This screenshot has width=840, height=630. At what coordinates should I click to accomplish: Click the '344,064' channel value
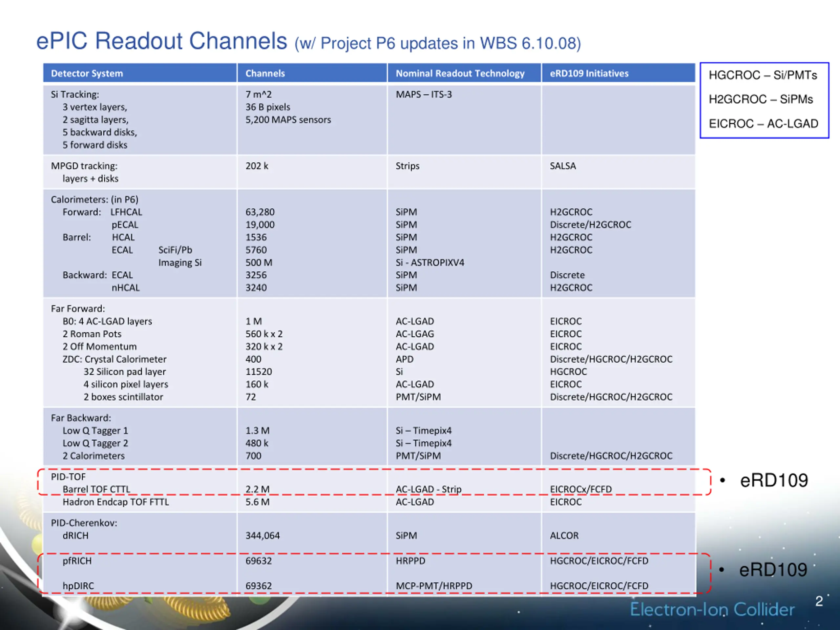click(x=263, y=536)
